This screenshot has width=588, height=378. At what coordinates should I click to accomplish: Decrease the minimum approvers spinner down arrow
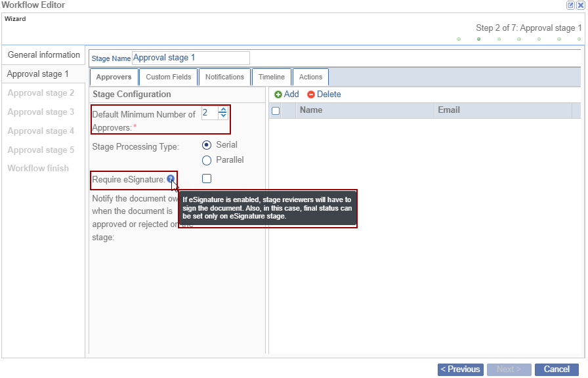[x=223, y=115]
